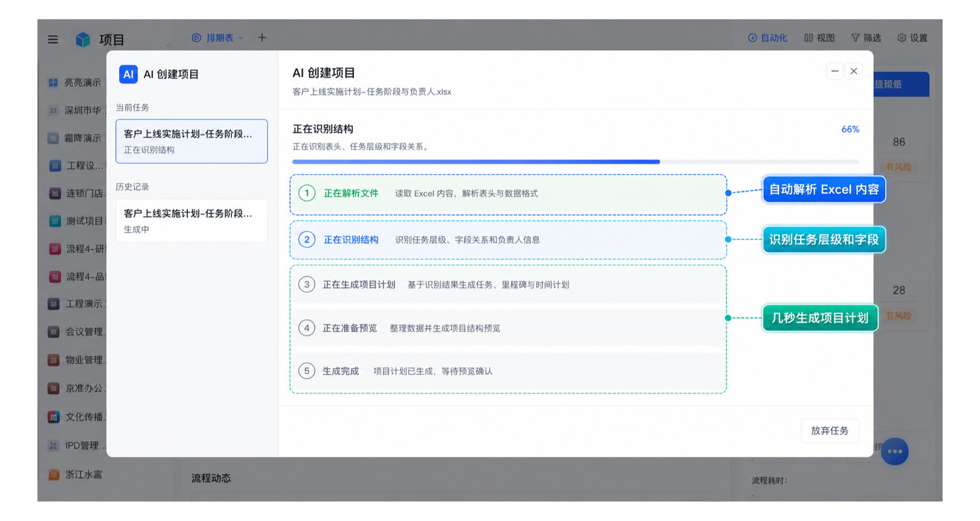Click the step 1 circle for 正在解析文件

pyautogui.click(x=307, y=193)
